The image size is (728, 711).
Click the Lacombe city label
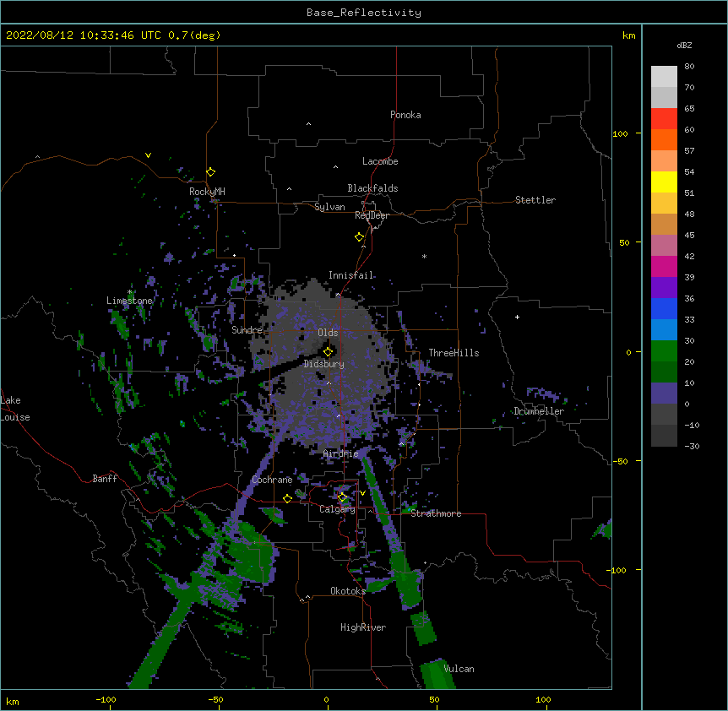coord(380,161)
